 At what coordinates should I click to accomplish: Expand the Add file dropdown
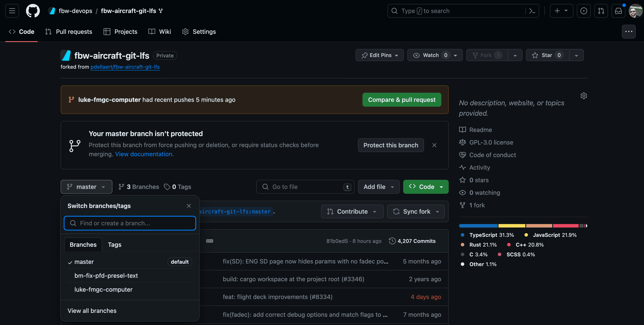tap(379, 187)
